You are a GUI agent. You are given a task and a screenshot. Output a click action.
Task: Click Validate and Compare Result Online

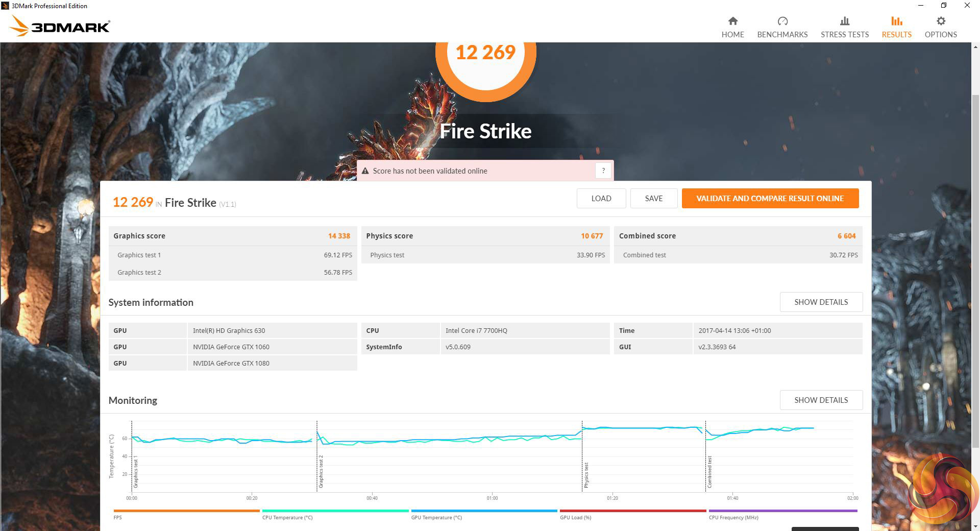[770, 199]
